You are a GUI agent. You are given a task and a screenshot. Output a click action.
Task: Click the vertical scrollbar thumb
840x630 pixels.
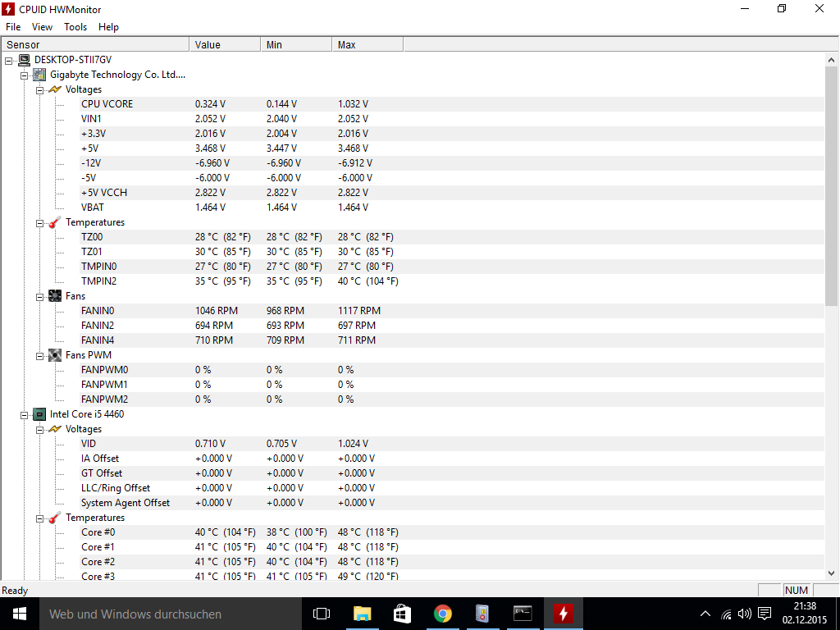point(832,186)
